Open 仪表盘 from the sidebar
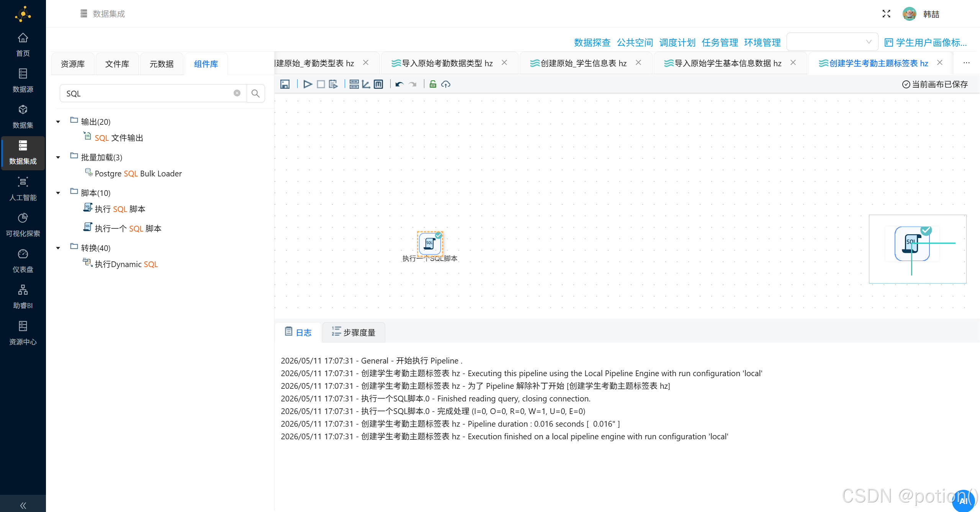The height and width of the screenshot is (512, 980). pos(23,261)
